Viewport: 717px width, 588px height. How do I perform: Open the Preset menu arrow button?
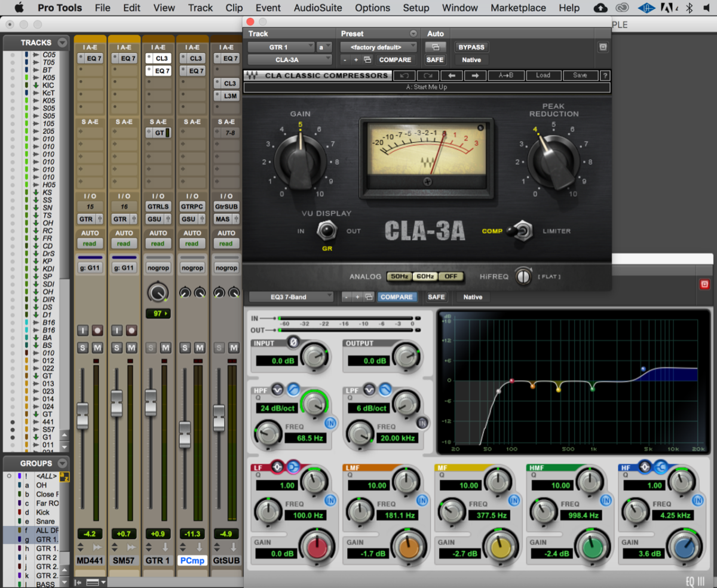[413, 33]
